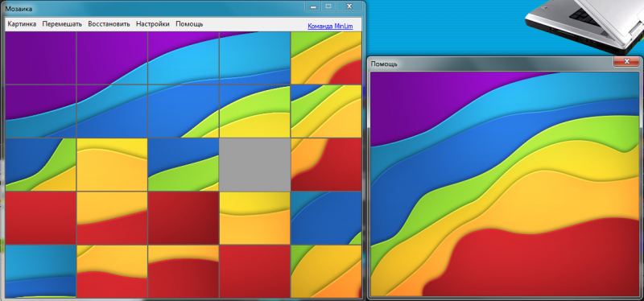Screen dimensions: 644x301
Task: Click the yellow-orange tile below the gray slot
Action: click(x=254, y=218)
